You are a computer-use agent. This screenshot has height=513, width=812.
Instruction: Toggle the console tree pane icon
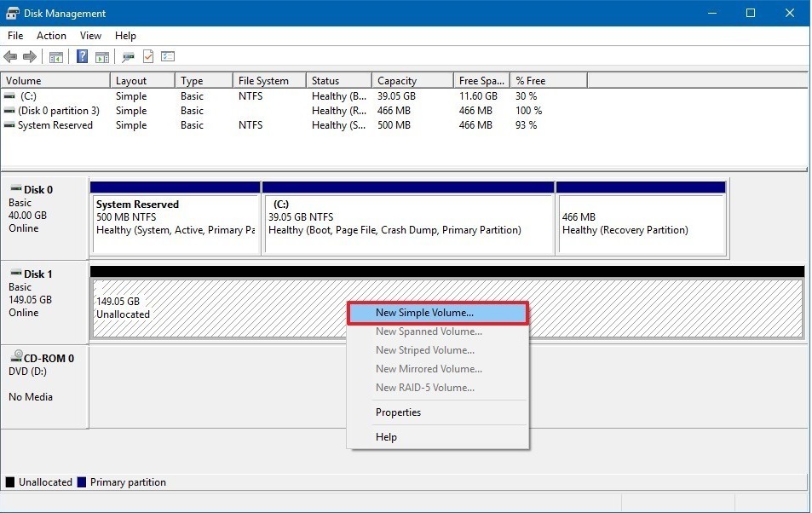55,56
